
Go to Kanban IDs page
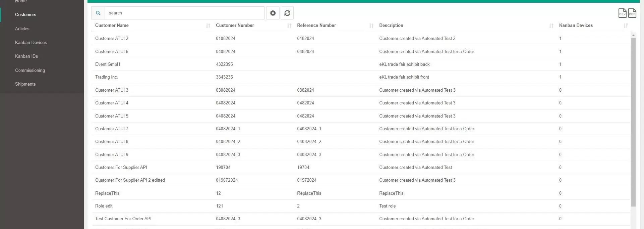(x=26, y=56)
